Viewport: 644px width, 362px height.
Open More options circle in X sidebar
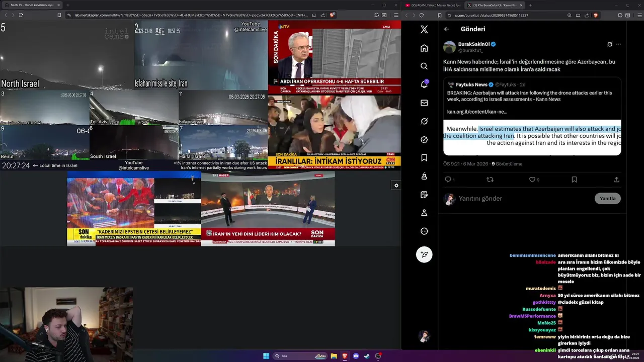coord(424,231)
